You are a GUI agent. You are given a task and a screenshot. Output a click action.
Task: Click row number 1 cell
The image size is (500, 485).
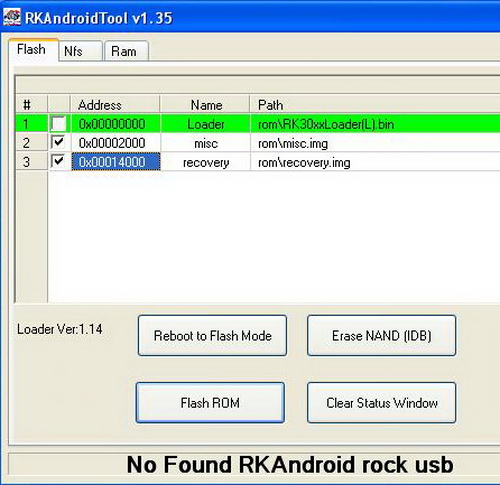[x=32, y=124]
